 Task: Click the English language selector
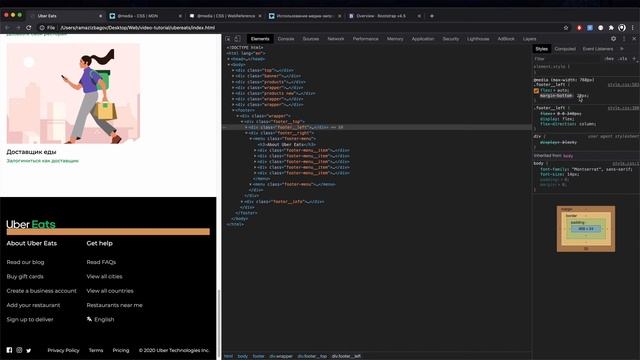click(x=100, y=319)
